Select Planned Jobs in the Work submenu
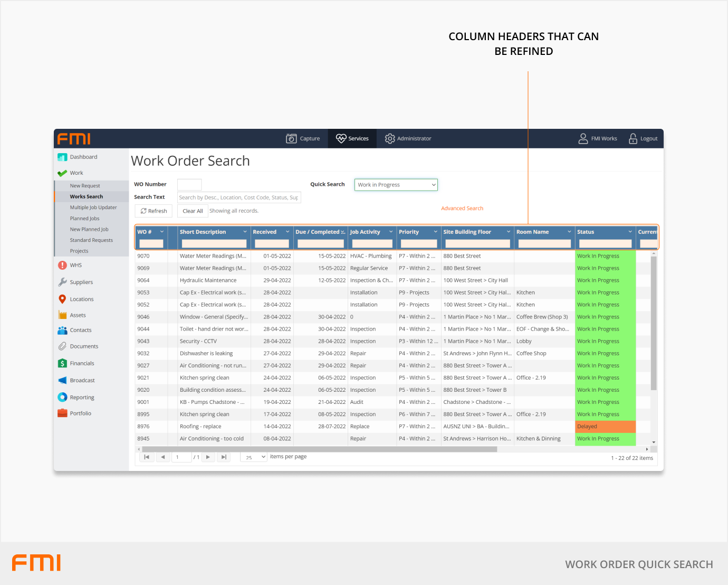This screenshot has width=728, height=585. (84, 219)
